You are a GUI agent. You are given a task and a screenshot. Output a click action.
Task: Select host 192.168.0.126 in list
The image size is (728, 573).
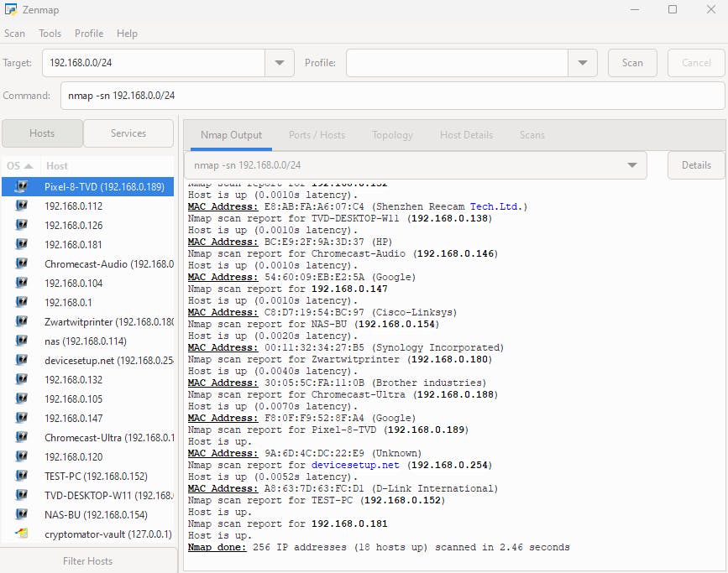[x=88, y=225]
